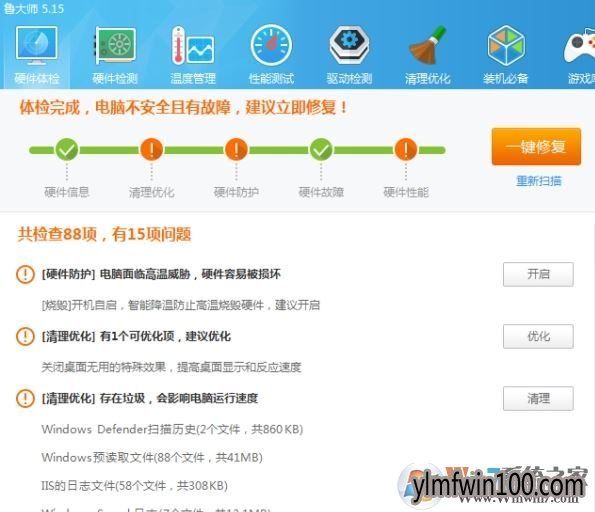Select 清理优化 broom icon
Screen dimensions: 595x512
point(428,45)
